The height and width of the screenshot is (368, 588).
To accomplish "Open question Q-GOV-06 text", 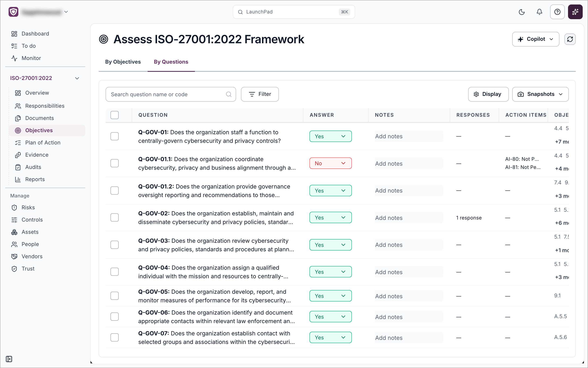I will tap(217, 317).
